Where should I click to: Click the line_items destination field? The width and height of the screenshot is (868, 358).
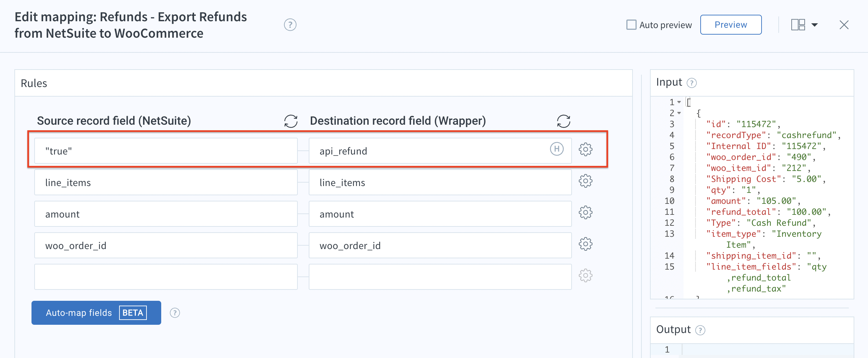[440, 182]
